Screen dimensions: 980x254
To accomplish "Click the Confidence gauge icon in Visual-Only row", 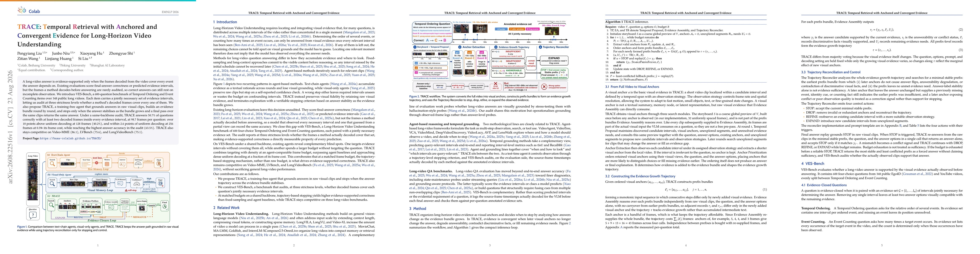I will [137, 184].
